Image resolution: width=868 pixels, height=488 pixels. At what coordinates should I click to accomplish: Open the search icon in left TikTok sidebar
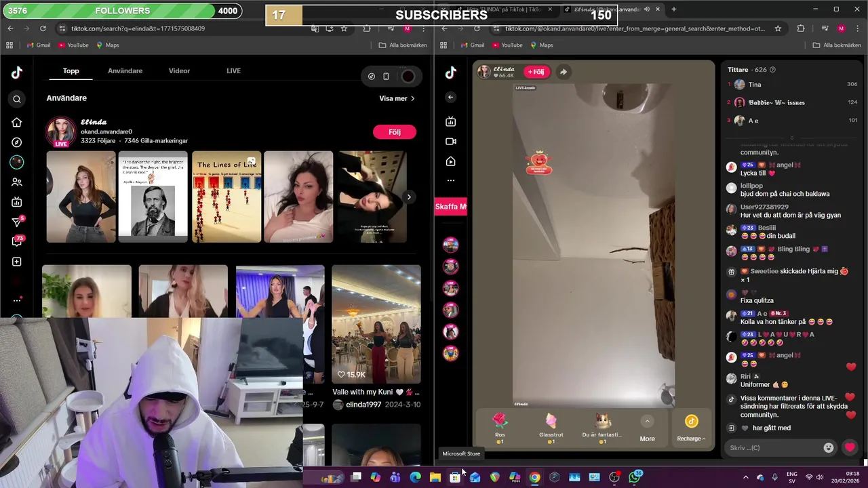(17, 100)
